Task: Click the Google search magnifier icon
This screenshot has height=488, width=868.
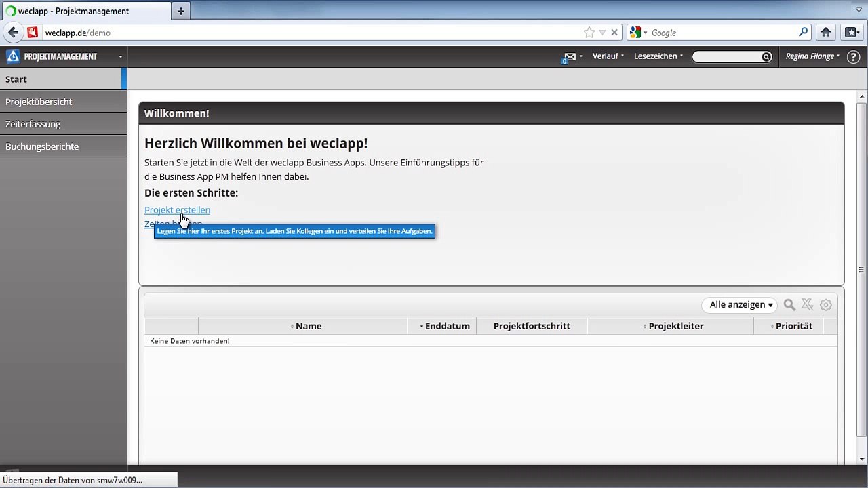Action: pos(804,32)
